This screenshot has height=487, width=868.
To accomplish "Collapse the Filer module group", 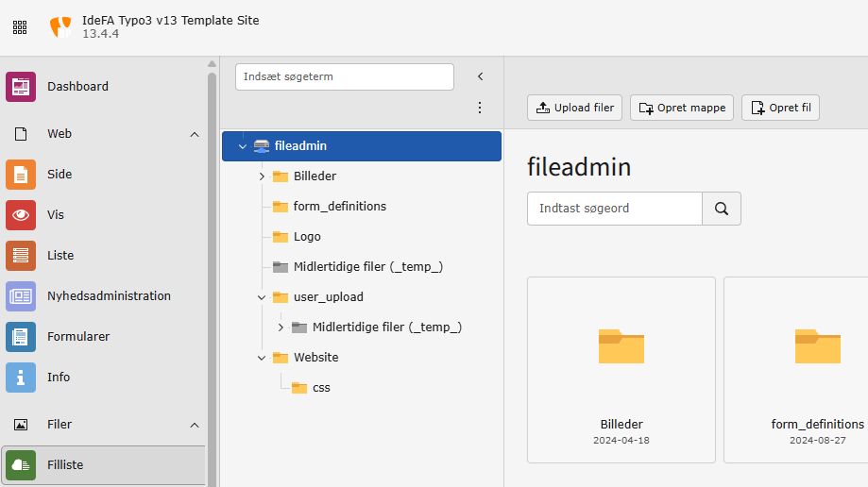I will coord(195,426).
